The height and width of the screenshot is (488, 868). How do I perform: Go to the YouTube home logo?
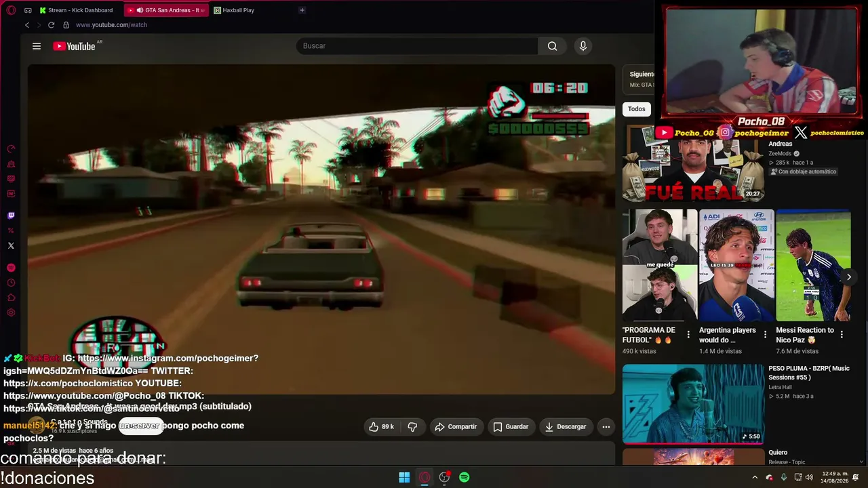pos(74,46)
